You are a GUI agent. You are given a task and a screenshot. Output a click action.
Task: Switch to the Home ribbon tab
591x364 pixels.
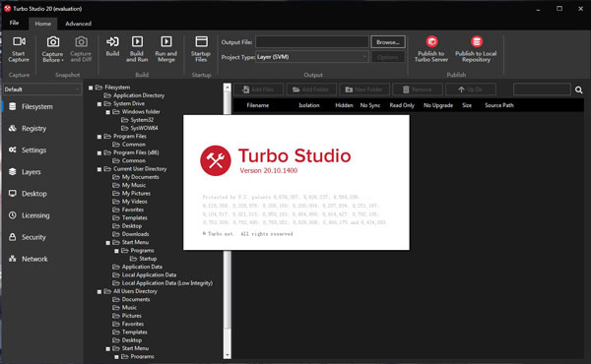(43, 24)
